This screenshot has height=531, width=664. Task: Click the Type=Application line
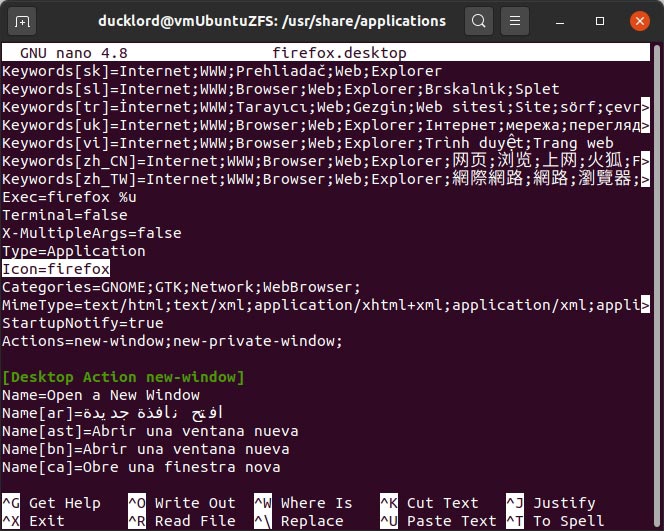click(x=74, y=251)
